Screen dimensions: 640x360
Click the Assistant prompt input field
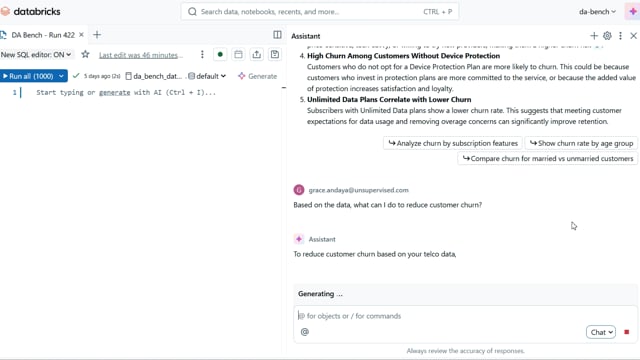pyautogui.click(x=465, y=316)
